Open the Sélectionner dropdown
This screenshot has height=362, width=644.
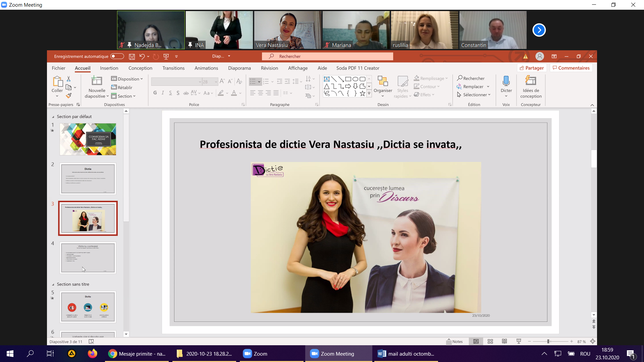(474, 95)
